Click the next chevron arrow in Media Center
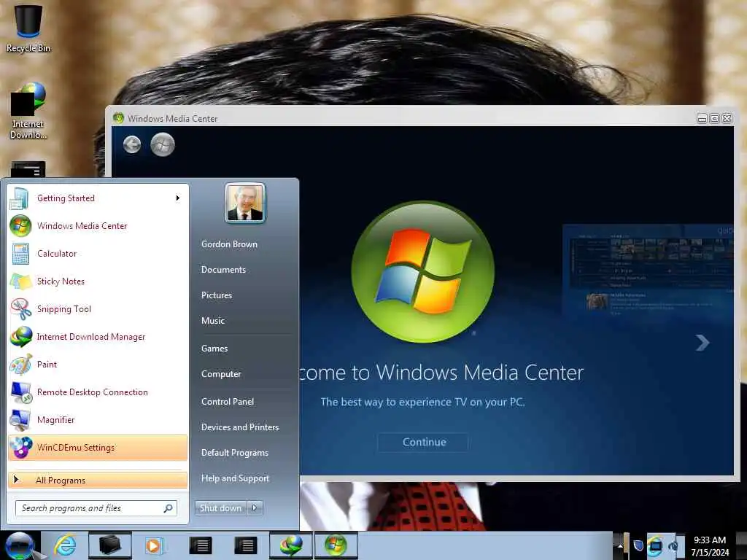 coord(703,343)
